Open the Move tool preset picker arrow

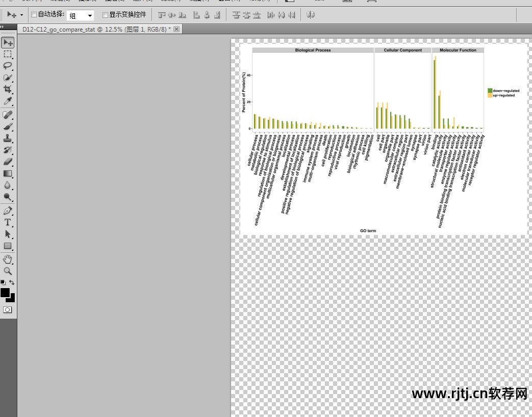pos(21,15)
